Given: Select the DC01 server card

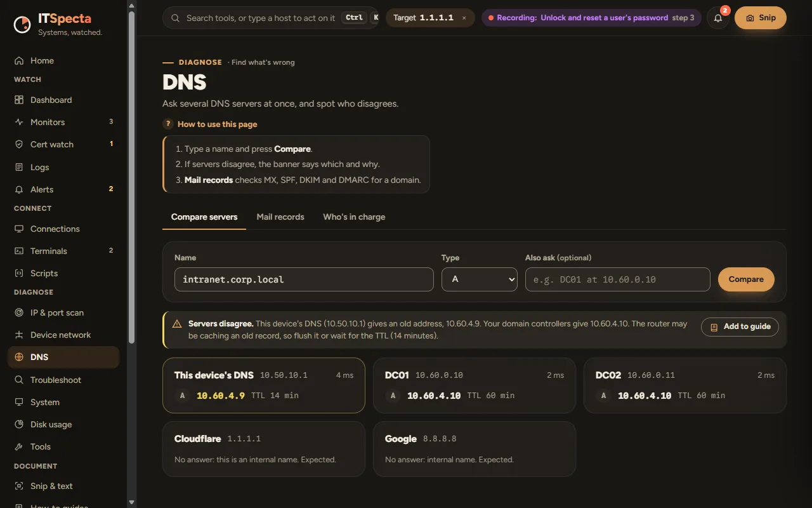Looking at the screenshot, I should pyautogui.click(x=475, y=385).
